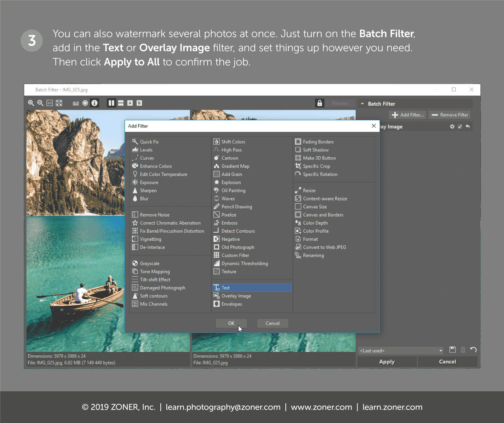Screen dimensions: 504x423
Task: Save preset with the floppy disk icon
Action: (x=453, y=350)
